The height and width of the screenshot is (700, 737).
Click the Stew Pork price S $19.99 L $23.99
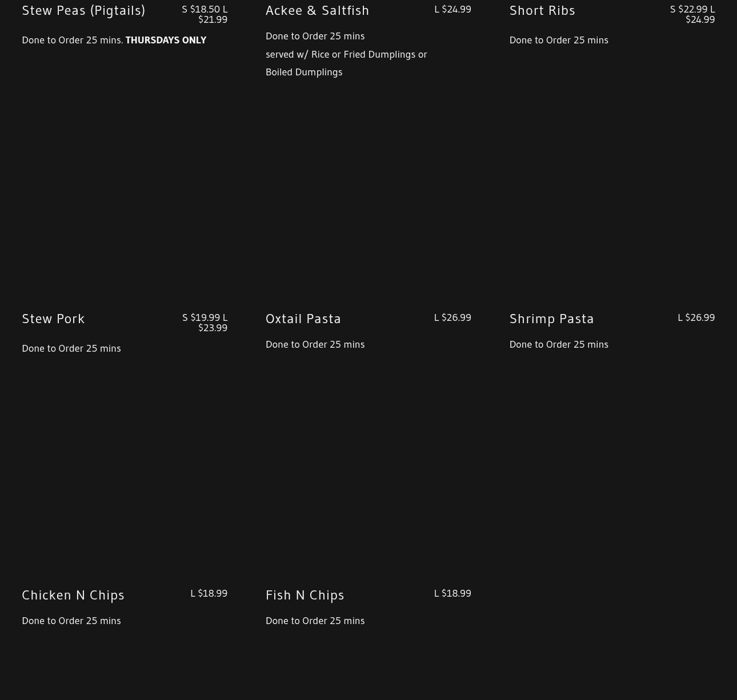tap(205, 323)
